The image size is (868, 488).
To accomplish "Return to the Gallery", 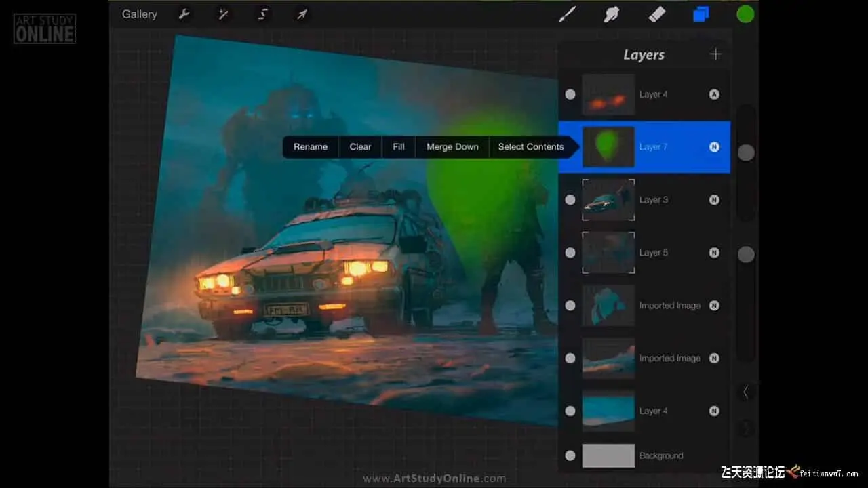I will pyautogui.click(x=139, y=14).
